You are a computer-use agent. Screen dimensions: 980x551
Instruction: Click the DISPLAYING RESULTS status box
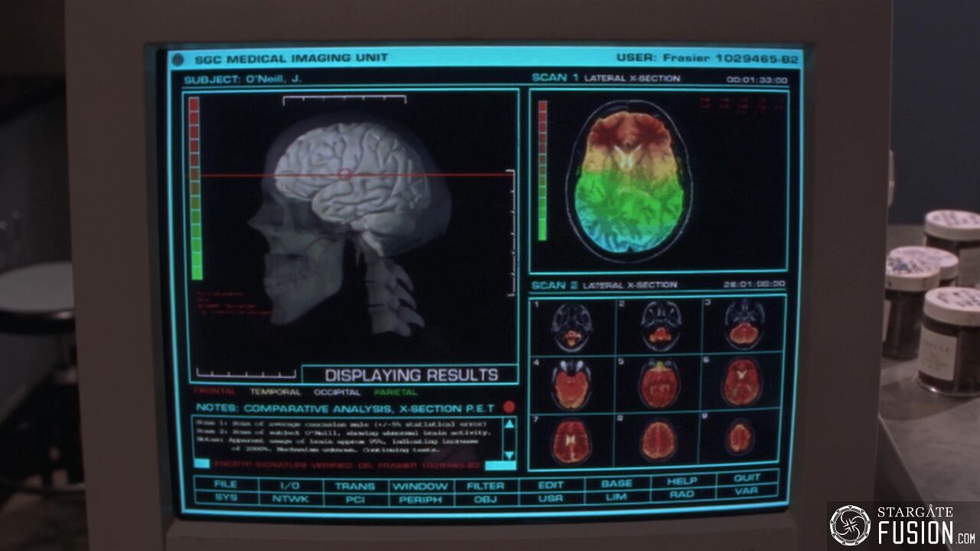coord(411,375)
